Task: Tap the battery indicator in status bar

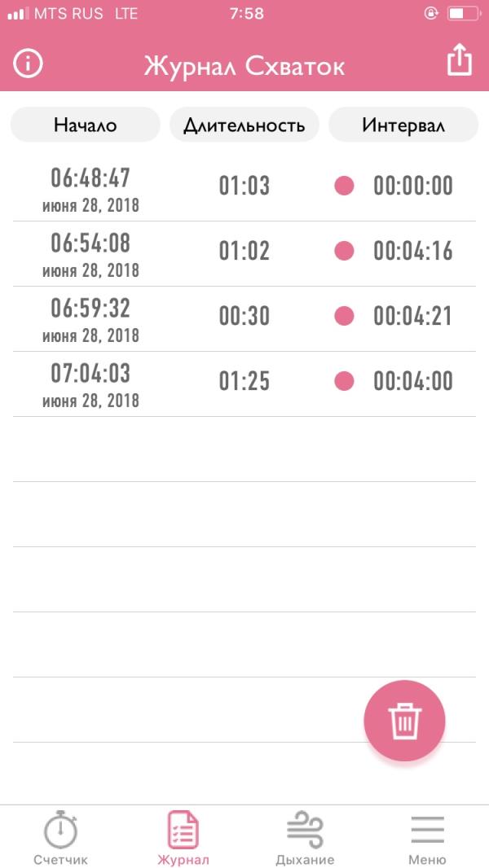Action: (x=463, y=14)
